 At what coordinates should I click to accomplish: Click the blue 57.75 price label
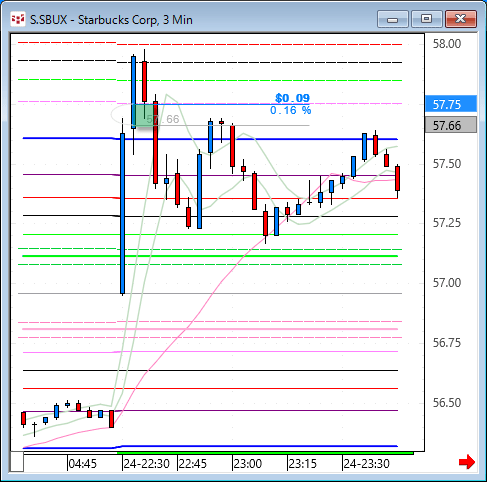click(451, 104)
